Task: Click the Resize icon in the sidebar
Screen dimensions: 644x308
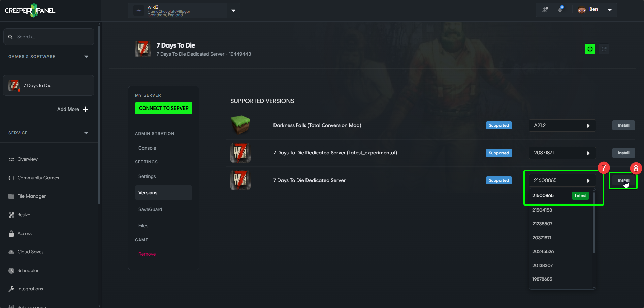Action: (11, 215)
